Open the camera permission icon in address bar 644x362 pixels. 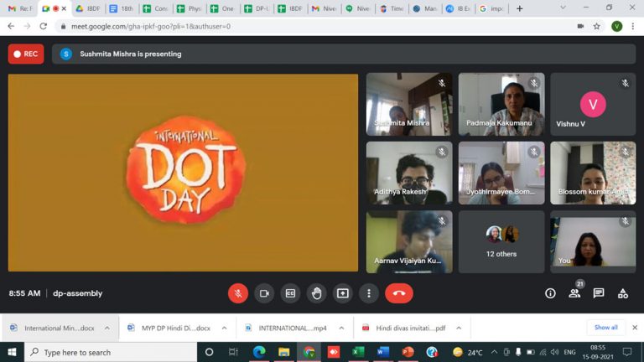(x=580, y=26)
